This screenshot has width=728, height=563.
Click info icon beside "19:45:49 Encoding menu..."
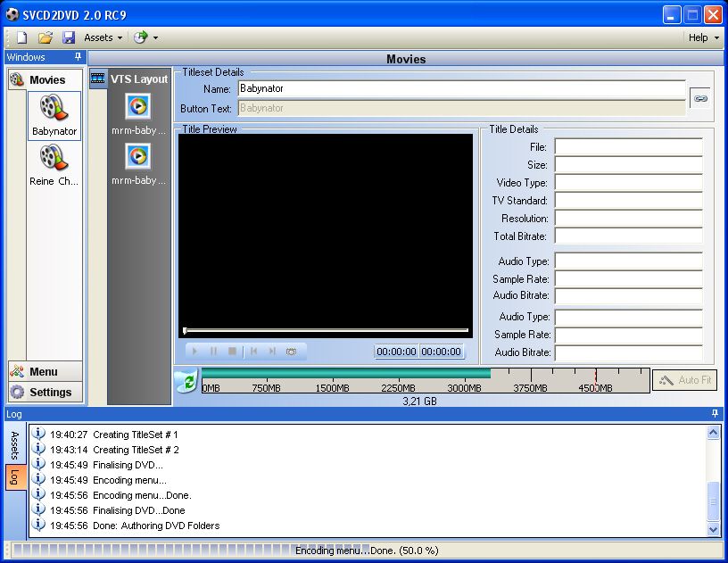point(38,479)
